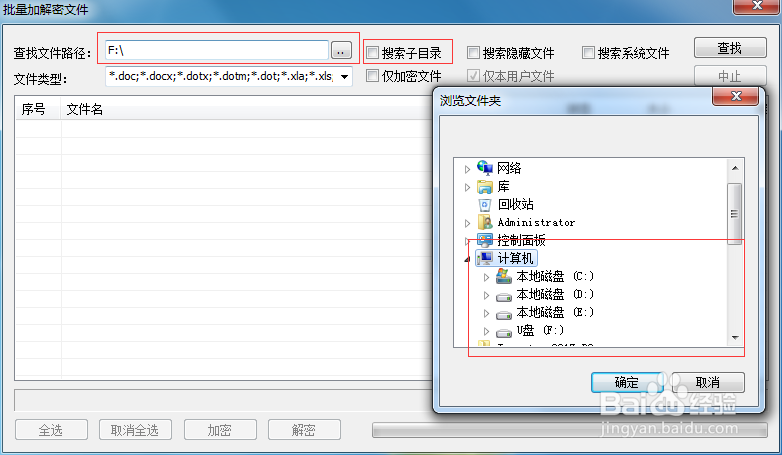
Task: Expand the 本地磁盘 (D:) node
Action: coord(486,295)
